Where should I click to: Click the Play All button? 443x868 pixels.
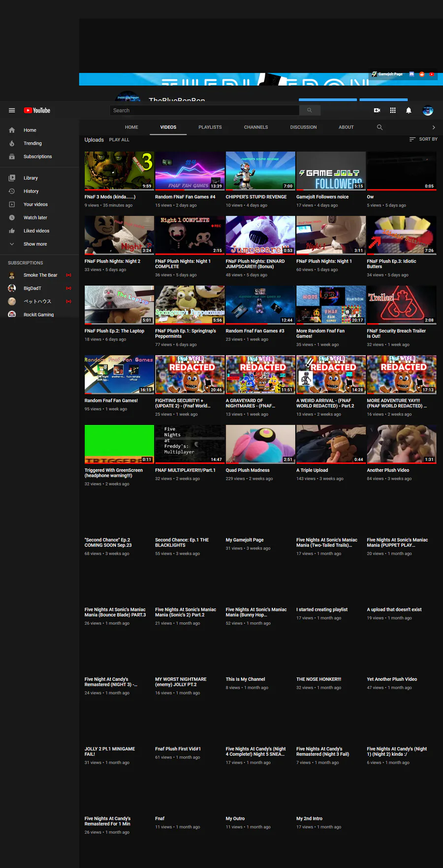119,140
